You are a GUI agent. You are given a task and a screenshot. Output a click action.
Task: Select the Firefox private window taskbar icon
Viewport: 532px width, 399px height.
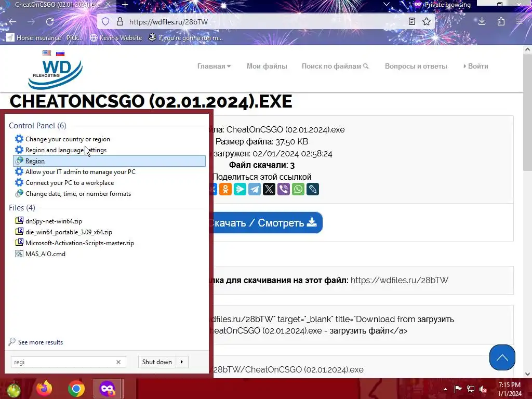[x=108, y=389]
